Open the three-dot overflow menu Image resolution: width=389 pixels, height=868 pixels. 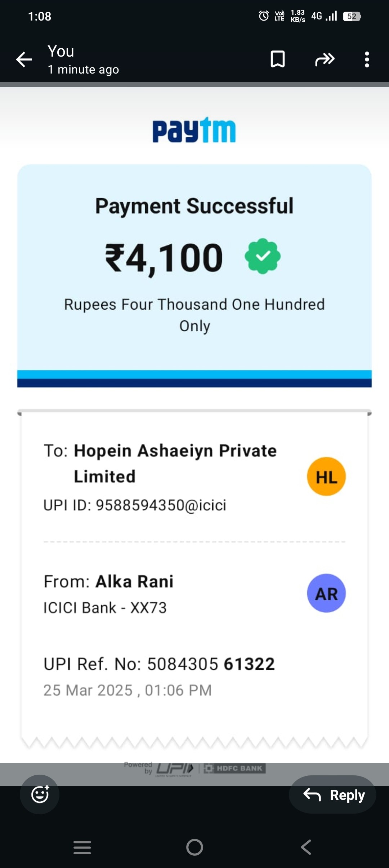367,59
